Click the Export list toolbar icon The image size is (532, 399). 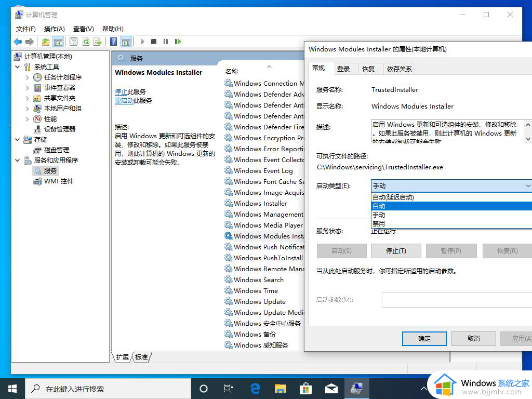(98, 42)
